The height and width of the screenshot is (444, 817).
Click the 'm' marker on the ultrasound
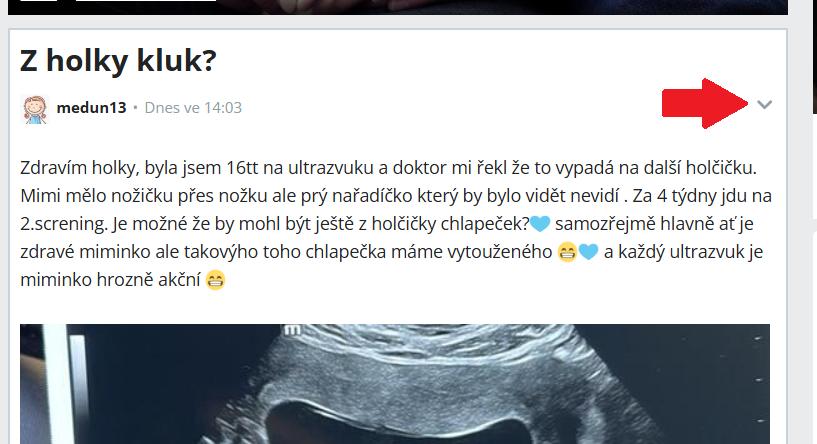[x=292, y=329]
